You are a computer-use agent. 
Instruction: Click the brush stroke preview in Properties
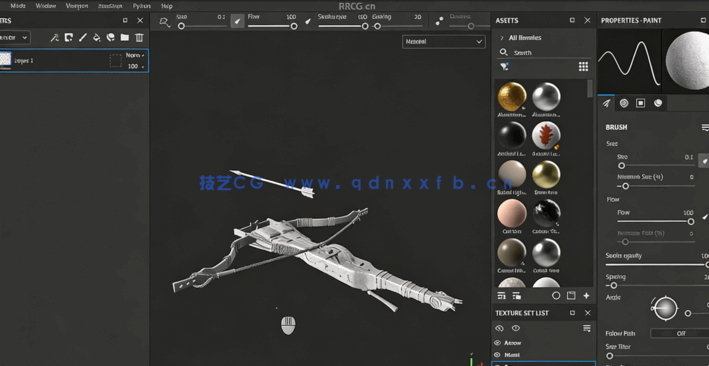(x=629, y=61)
